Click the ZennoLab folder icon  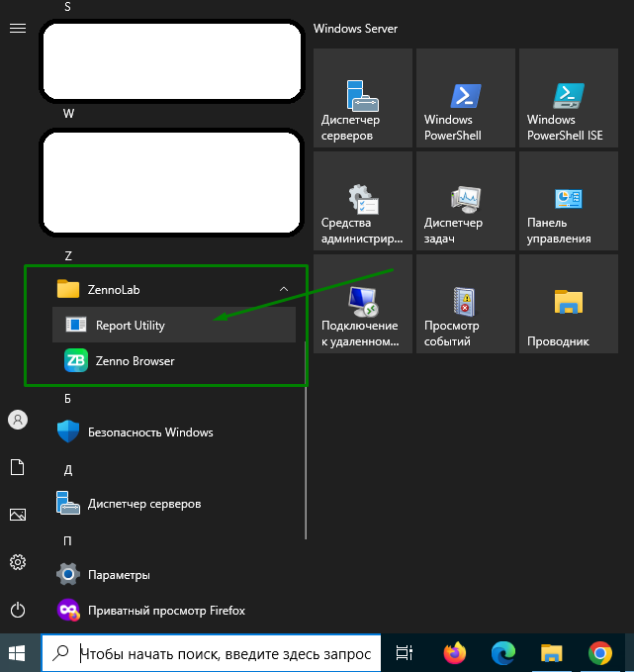click(68, 289)
